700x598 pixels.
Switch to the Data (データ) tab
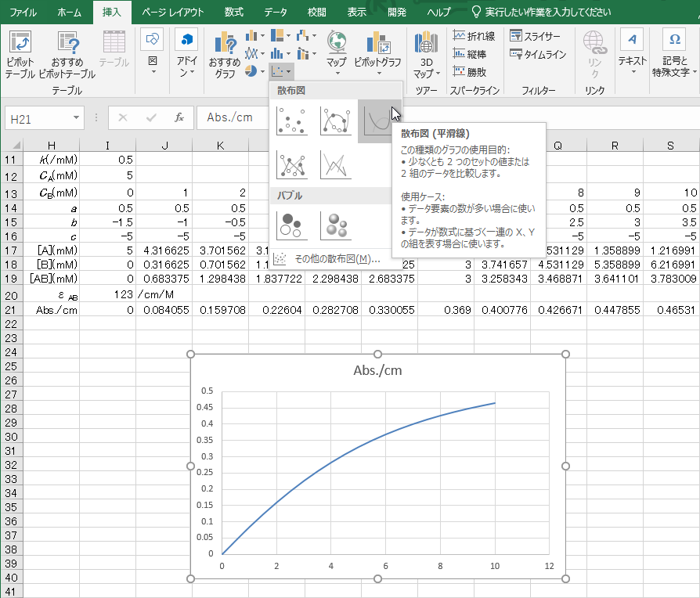click(276, 12)
